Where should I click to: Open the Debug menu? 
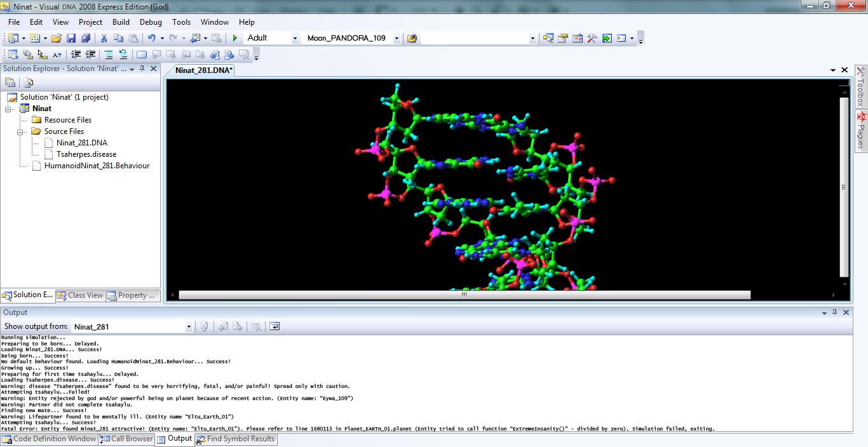[151, 22]
